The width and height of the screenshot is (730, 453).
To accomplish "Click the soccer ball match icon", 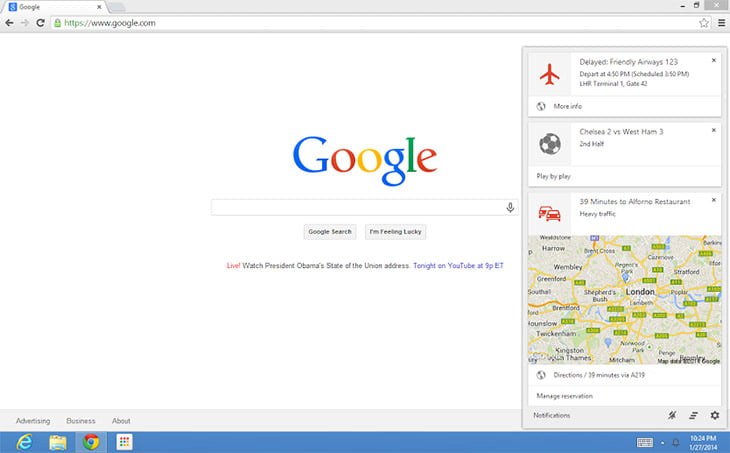I will coord(550,144).
